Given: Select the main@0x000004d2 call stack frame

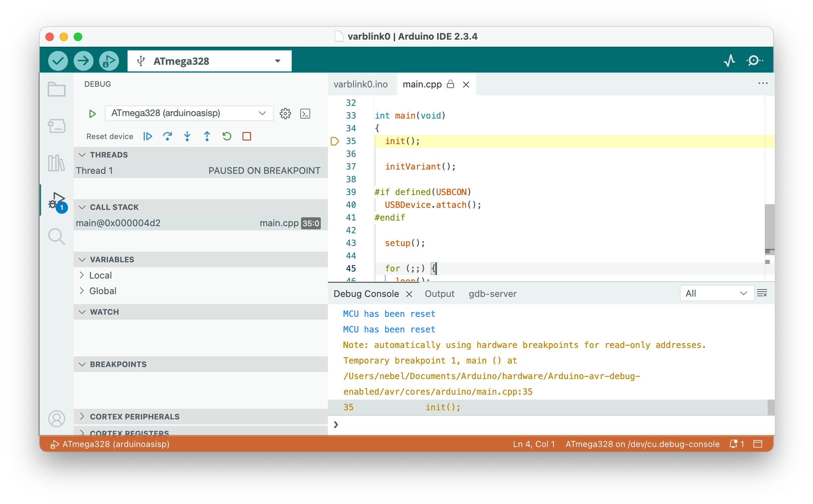Looking at the screenshot, I should [118, 223].
